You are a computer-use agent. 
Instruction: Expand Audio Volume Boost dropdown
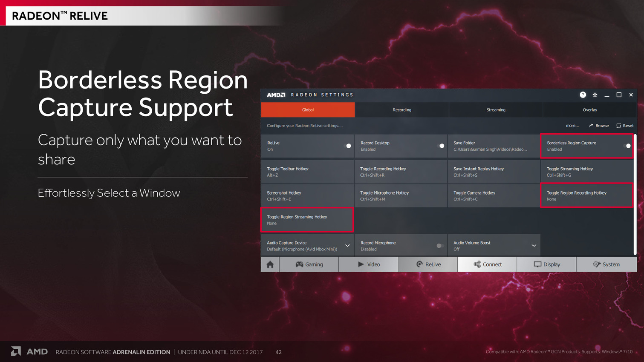click(534, 246)
